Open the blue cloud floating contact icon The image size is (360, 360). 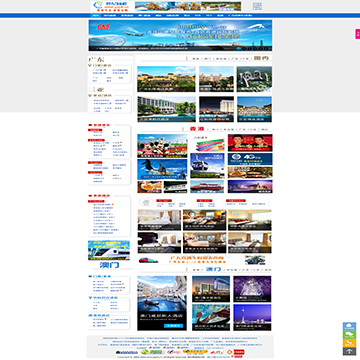349,326
